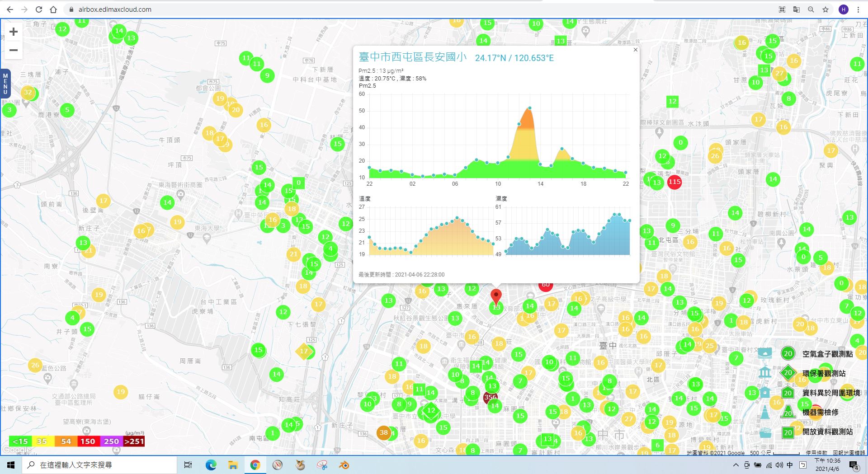Open the QR code page tool
The image size is (868, 474).
782,9
